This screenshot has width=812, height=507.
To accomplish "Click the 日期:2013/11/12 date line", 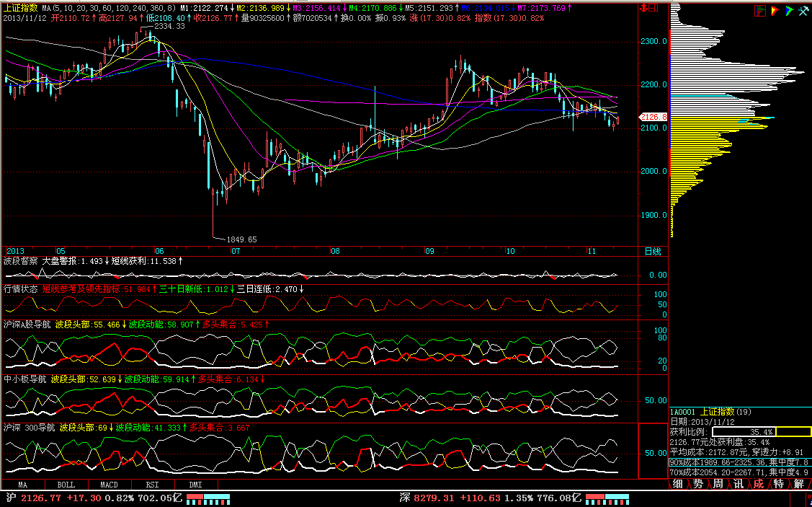I will click(x=703, y=422).
